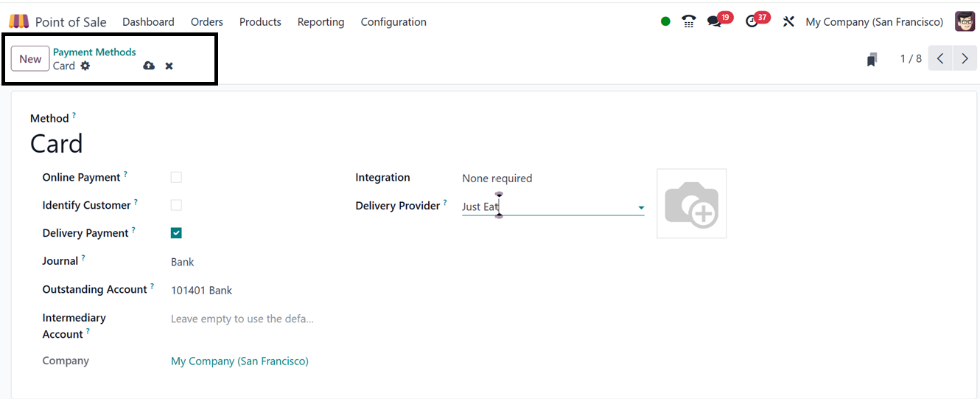Click the Point of Sale app logo icon
Viewport: 980px width, 399px height.
(18, 21)
